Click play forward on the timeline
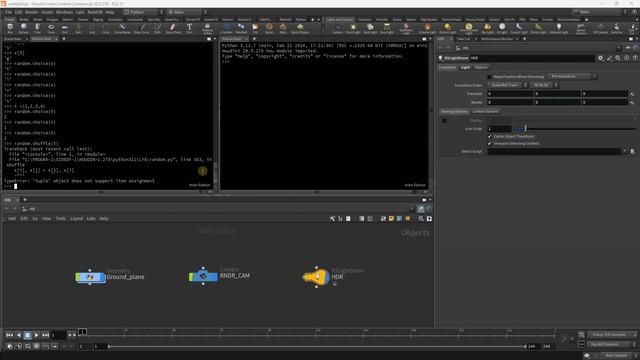Screen dimensions: 640x360 tap(36, 335)
